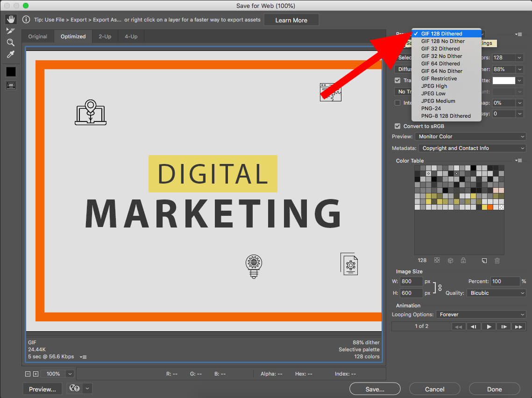Enable the Interlaced checkbox
This screenshot has width=532, height=398.
coord(397,103)
